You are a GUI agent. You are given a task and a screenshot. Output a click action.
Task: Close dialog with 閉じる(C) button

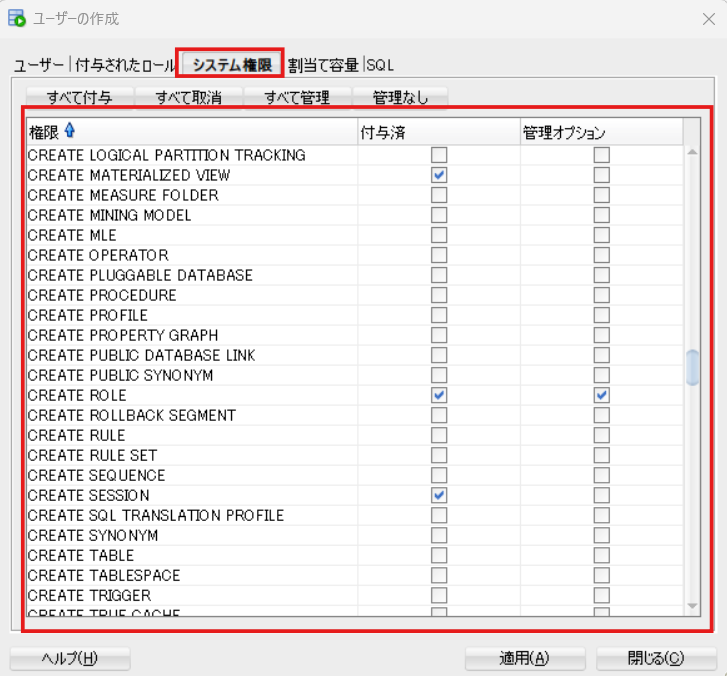click(656, 658)
